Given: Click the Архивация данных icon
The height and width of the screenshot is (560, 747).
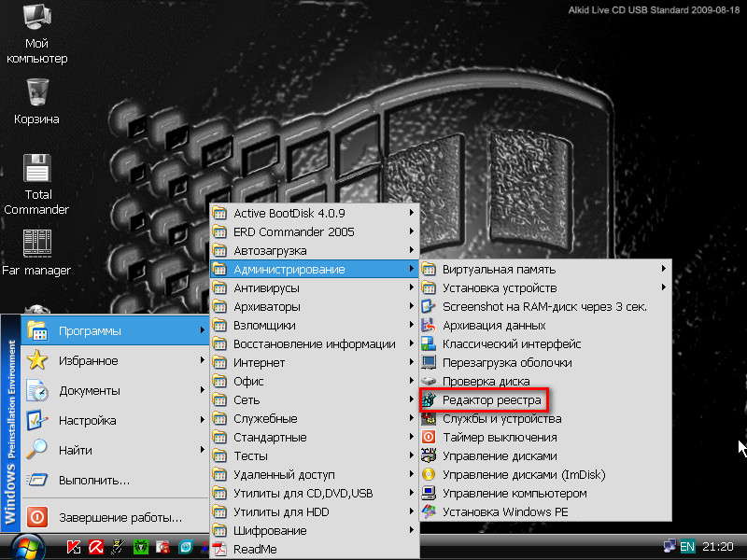Looking at the screenshot, I should 429,325.
